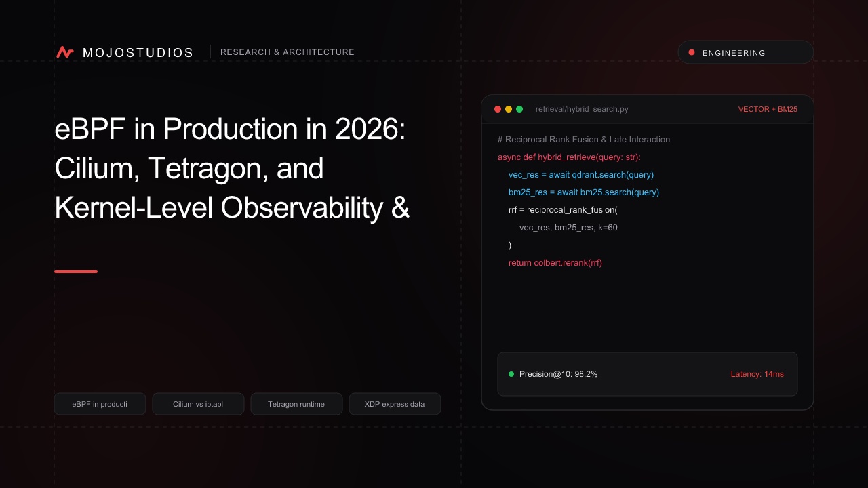868x488 pixels.
Task: Click the eBPF in Production article headline
Action: (232, 168)
